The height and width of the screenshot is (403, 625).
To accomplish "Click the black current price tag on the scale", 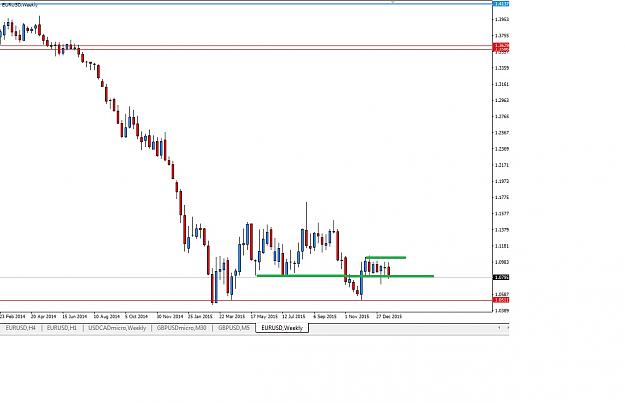I will tap(501, 277).
